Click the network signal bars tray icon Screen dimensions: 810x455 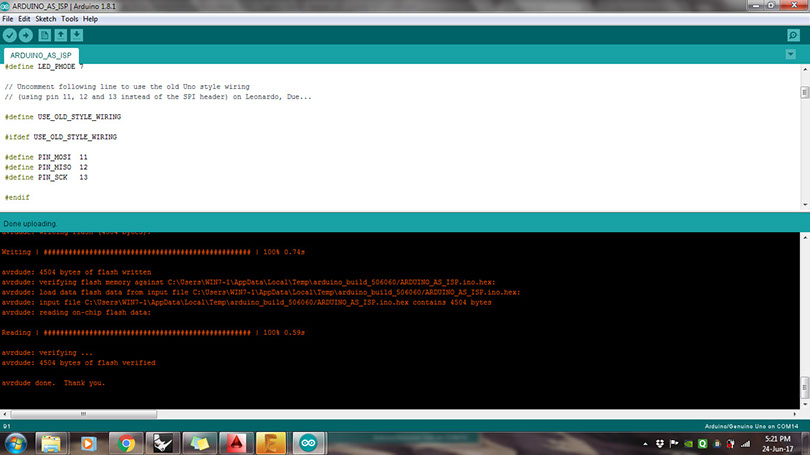tap(745, 444)
